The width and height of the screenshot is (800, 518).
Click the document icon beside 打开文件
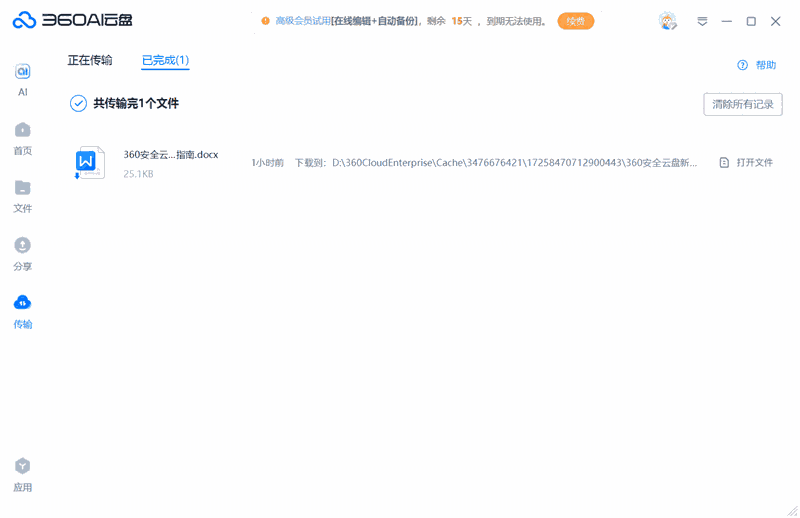[724, 163]
